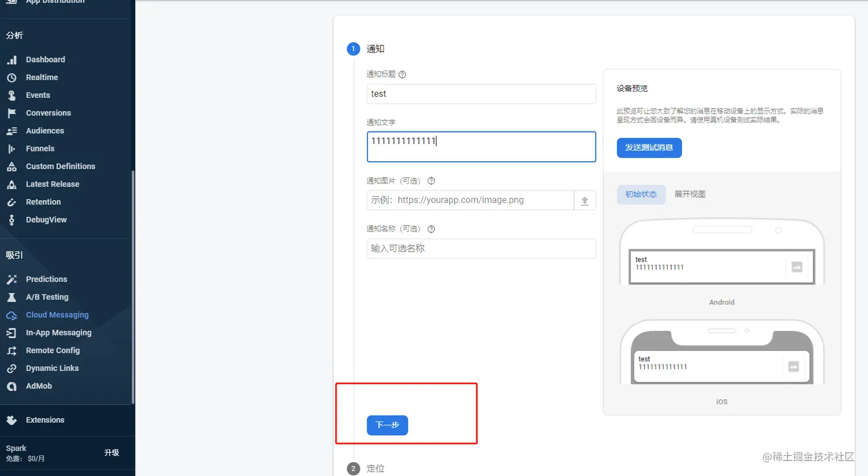Viewport: 868px width, 476px height.
Task: Click the 发送测试消息 button
Action: 649,147
